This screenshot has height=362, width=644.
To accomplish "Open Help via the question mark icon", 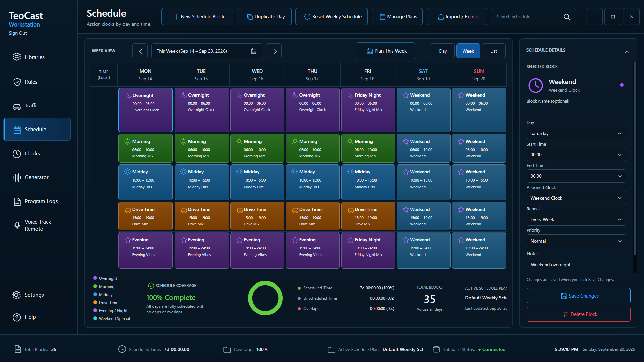I will (17, 317).
